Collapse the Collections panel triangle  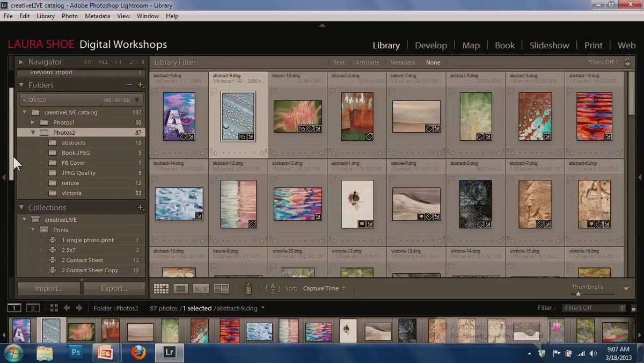(x=21, y=207)
